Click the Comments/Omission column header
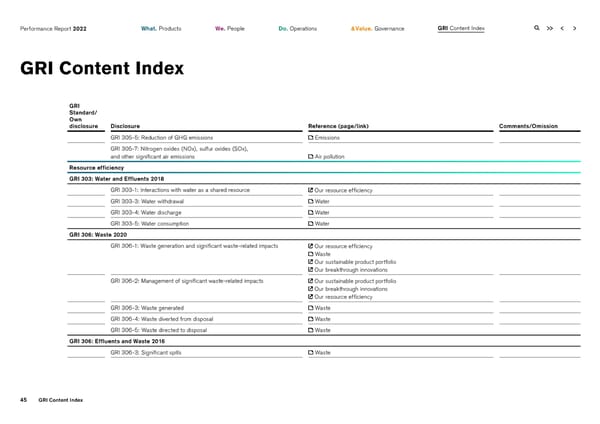 pos(528,126)
